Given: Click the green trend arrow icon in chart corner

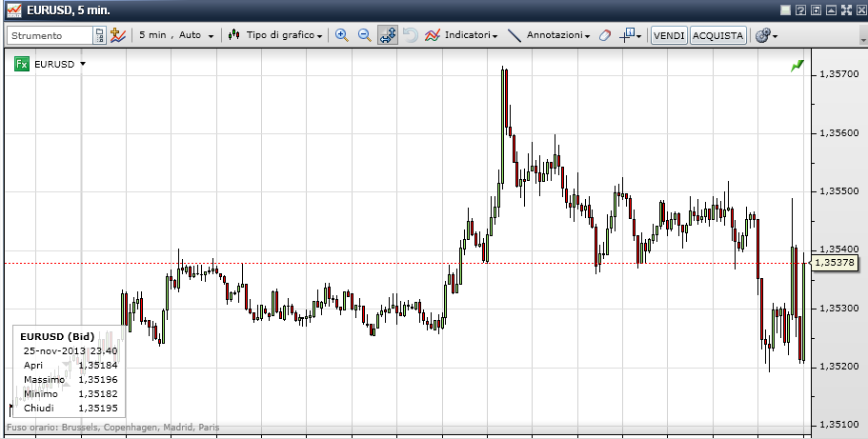Looking at the screenshot, I should pos(797,66).
